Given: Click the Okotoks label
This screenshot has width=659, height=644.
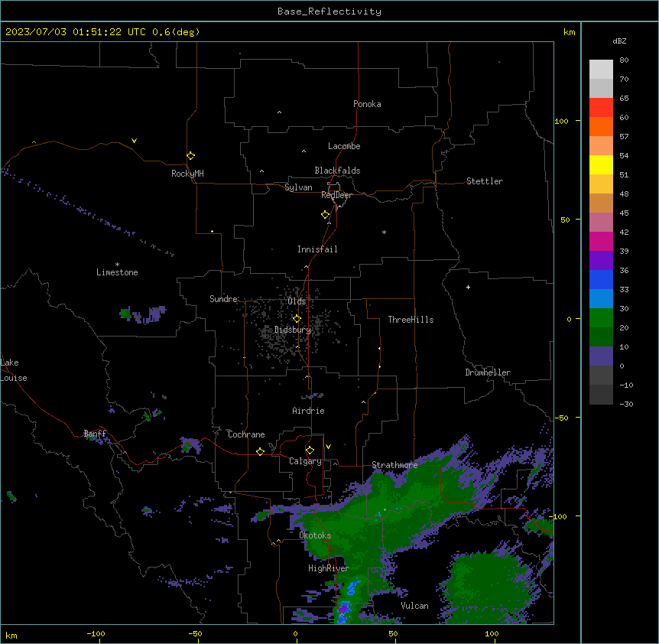Looking at the screenshot, I should (315, 535).
